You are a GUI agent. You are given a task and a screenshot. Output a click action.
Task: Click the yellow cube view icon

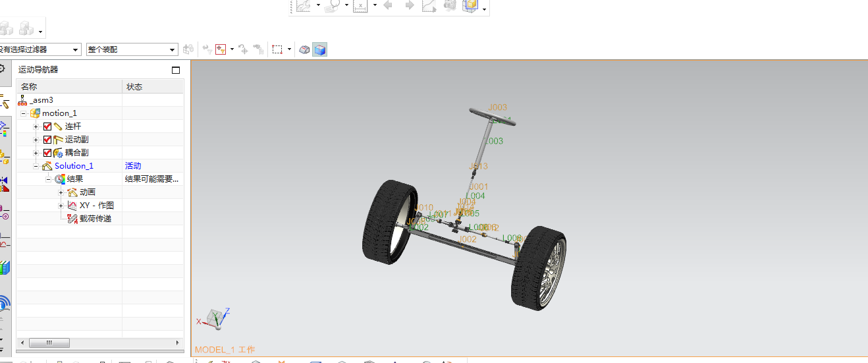pyautogui.click(x=470, y=5)
